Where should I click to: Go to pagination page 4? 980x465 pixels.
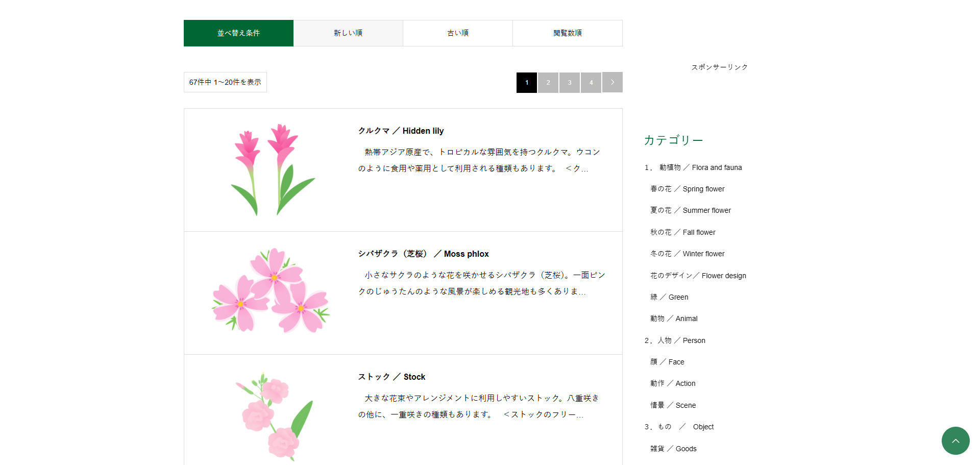[x=591, y=82]
